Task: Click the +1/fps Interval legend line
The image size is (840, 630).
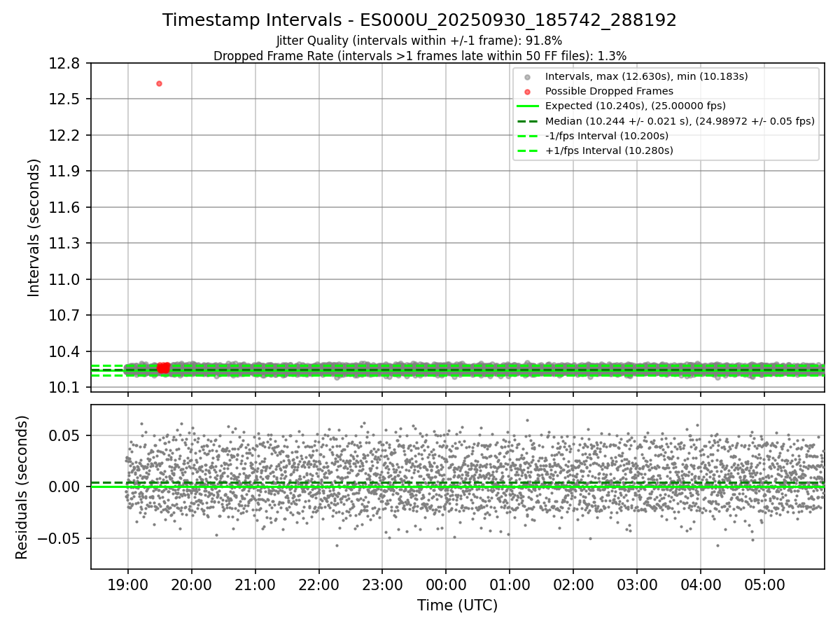Action: pos(527,150)
